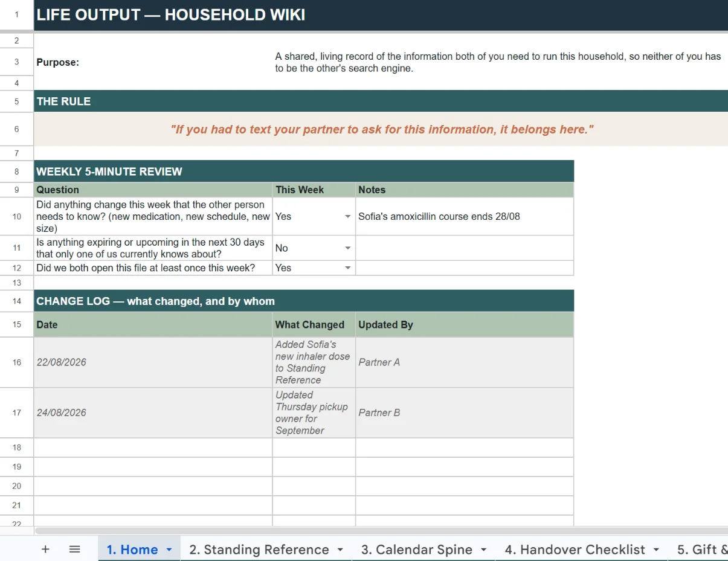Select the 'Did we both open this file' cell
The width and height of the screenshot is (728, 561).
coord(153,268)
